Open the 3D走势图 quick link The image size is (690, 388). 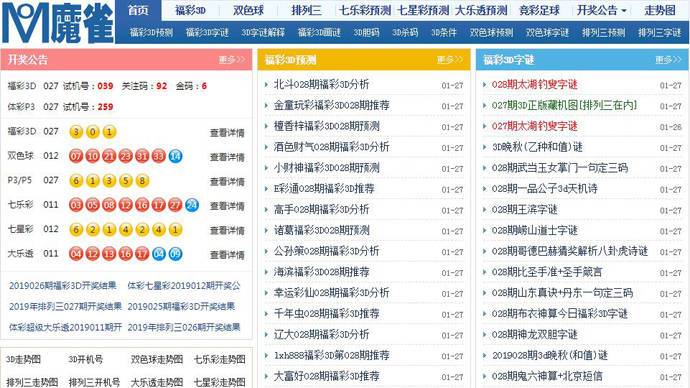(23, 359)
